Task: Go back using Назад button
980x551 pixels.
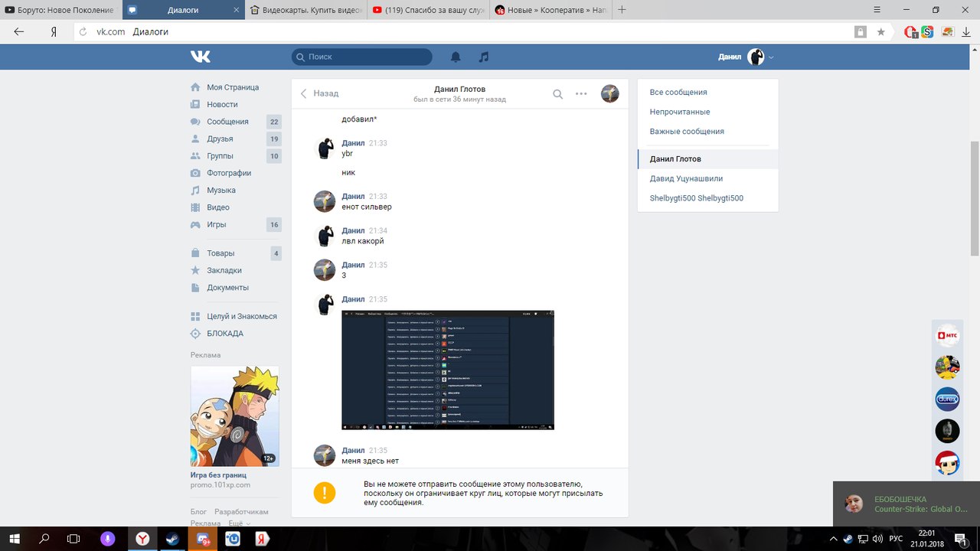Action: (319, 93)
